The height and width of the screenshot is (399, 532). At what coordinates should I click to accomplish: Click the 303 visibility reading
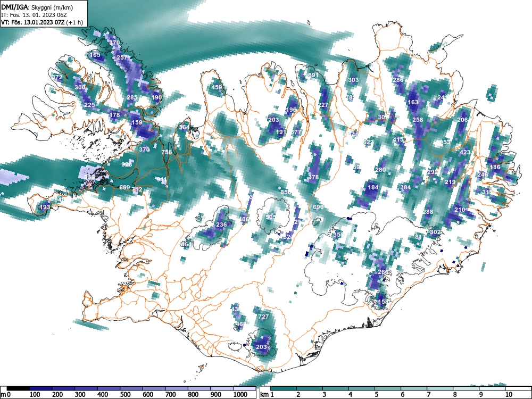coord(353,80)
